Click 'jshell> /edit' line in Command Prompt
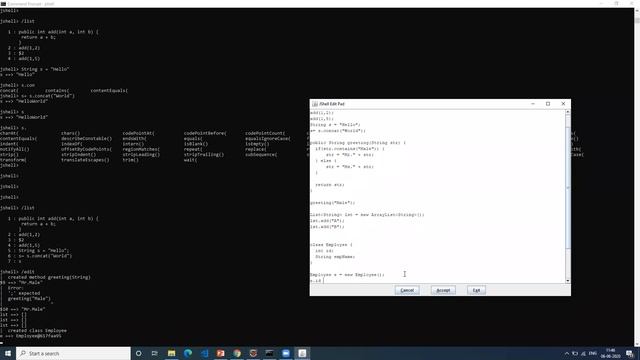 18,272
